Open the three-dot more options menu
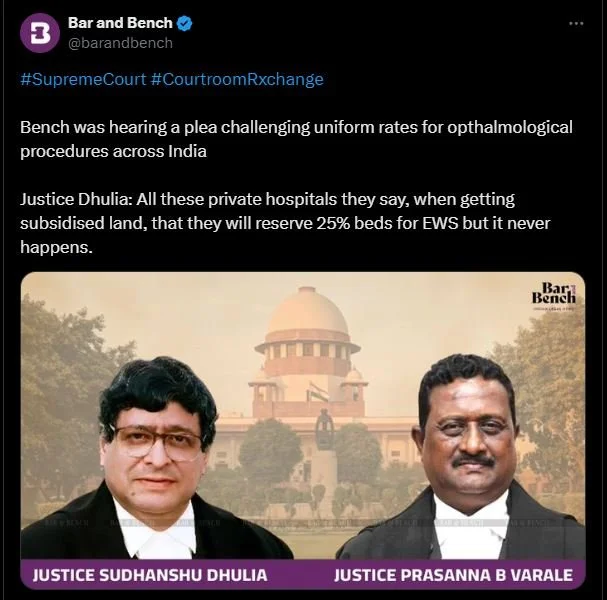 click(576, 24)
